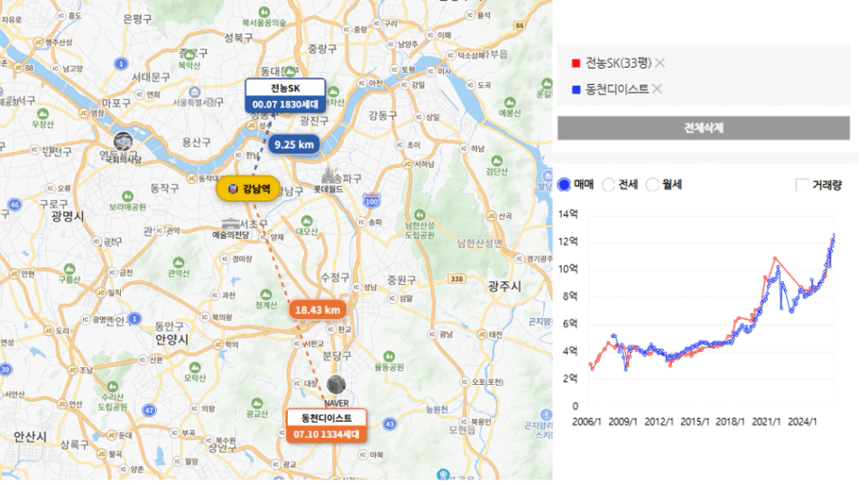Viewport: 868px width, 485px height.
Task: Click the 국회의사당 landmark icon
Action: point(123,142)
